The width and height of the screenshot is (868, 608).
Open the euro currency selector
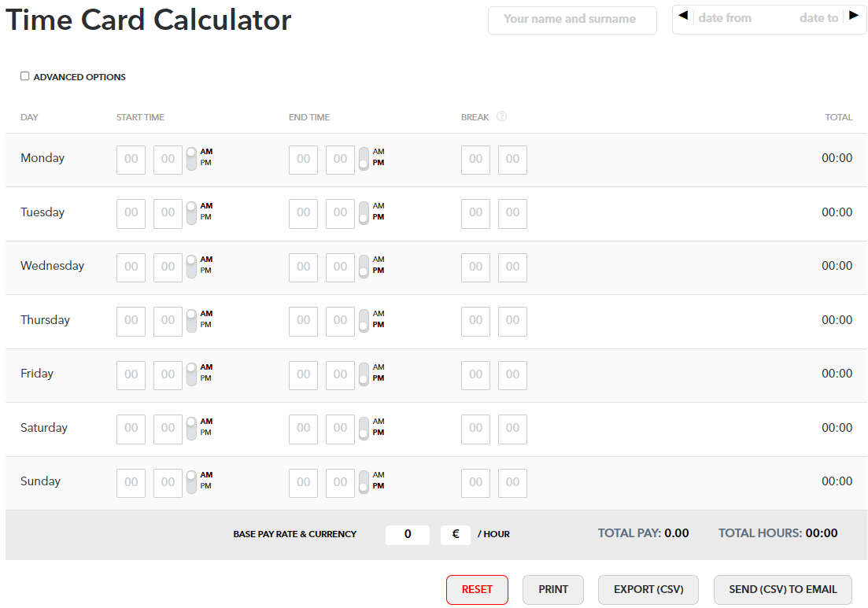pyautogui.click(x=456, y=534)
